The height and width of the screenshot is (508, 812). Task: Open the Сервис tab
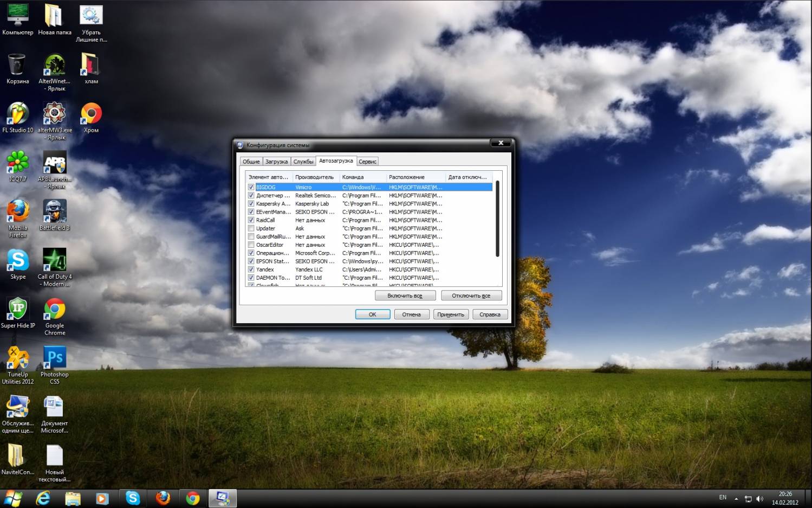[367, 162]
